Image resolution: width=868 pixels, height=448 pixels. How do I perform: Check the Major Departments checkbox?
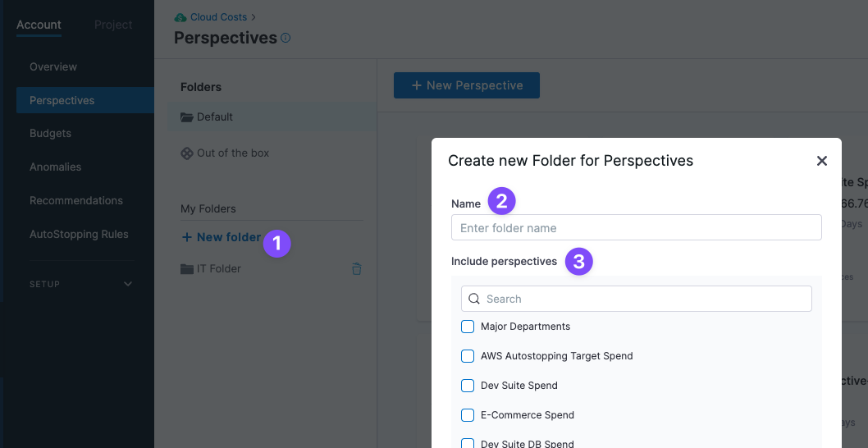point(468,327)
